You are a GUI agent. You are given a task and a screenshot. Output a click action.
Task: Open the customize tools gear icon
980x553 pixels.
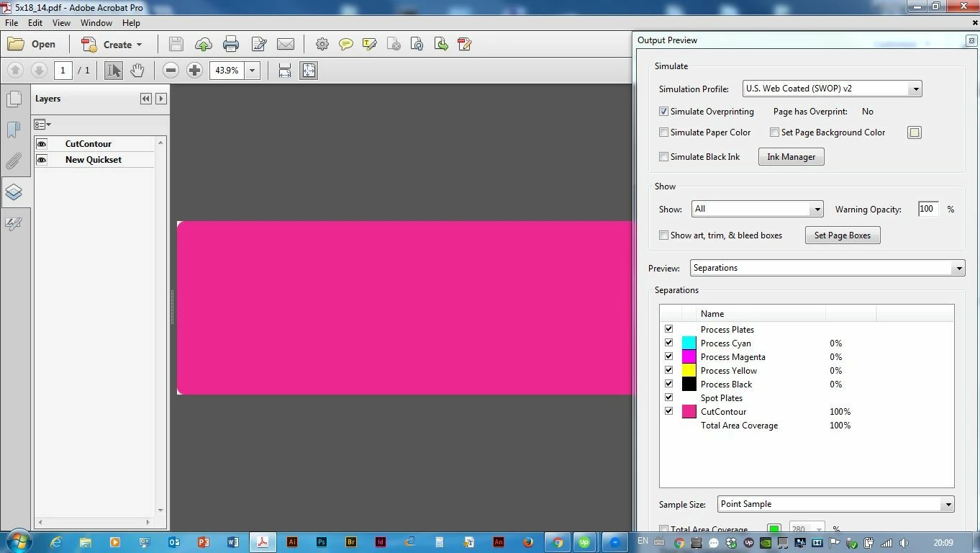pos(322,45)
